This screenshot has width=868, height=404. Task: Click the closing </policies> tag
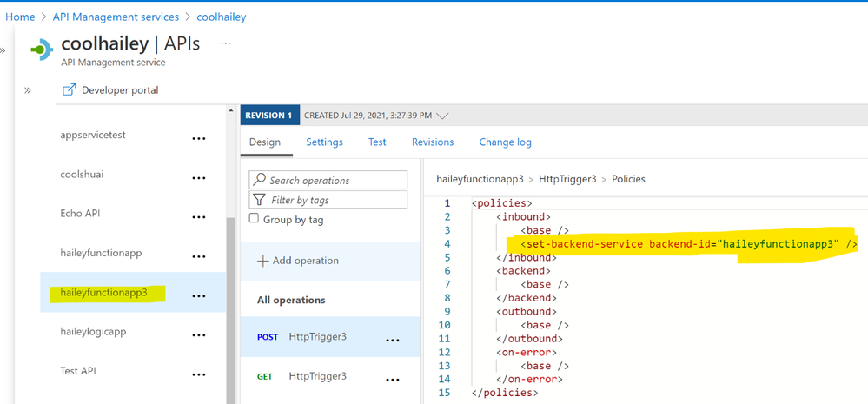click(x=505, y=393)
